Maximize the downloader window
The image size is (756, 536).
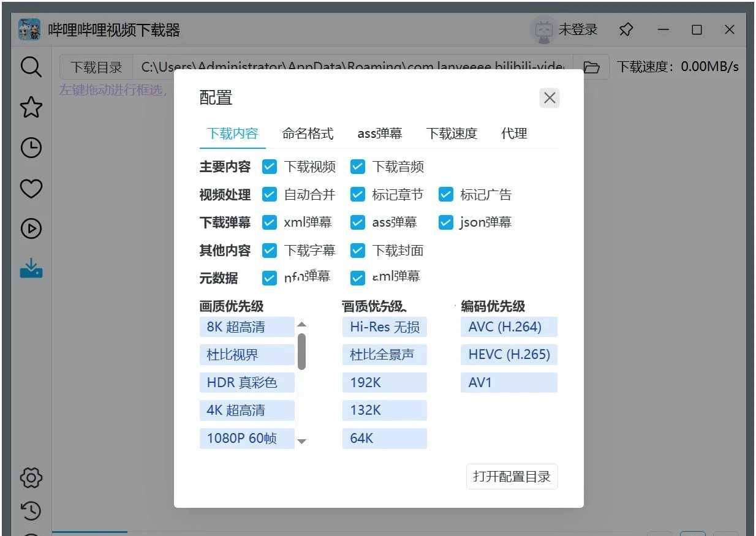click(697, 29)
